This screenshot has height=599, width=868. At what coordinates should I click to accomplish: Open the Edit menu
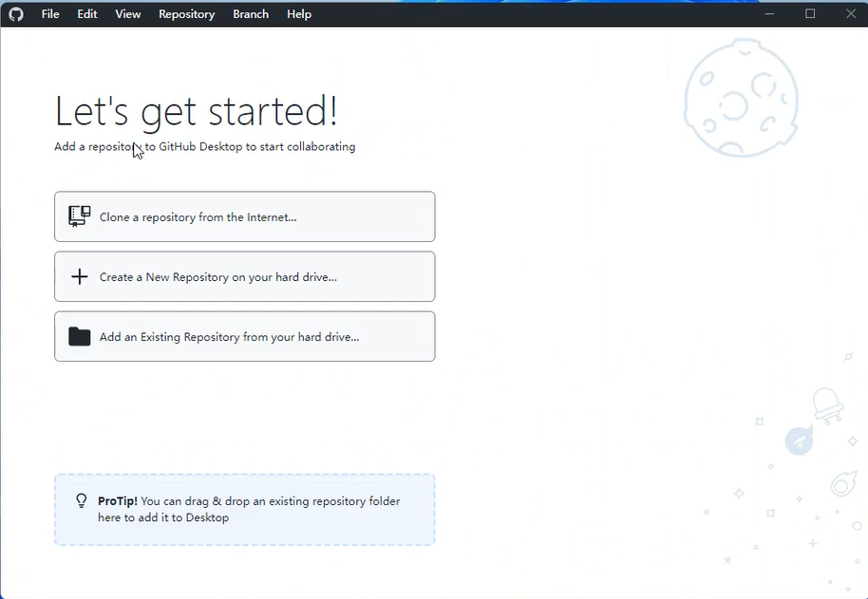coord(87,14)
